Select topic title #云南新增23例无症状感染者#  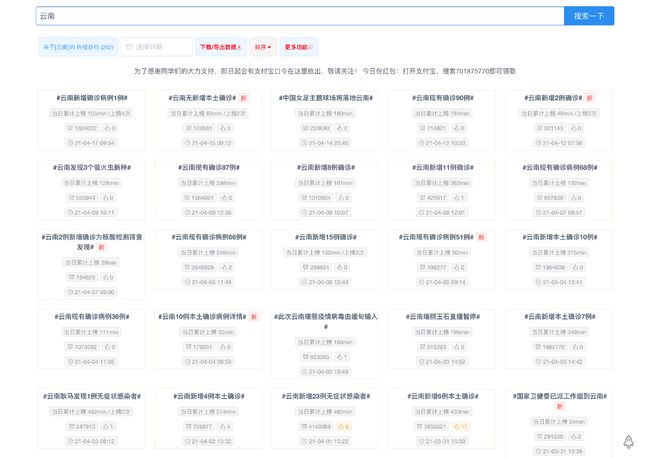click(x=326, y=397)
